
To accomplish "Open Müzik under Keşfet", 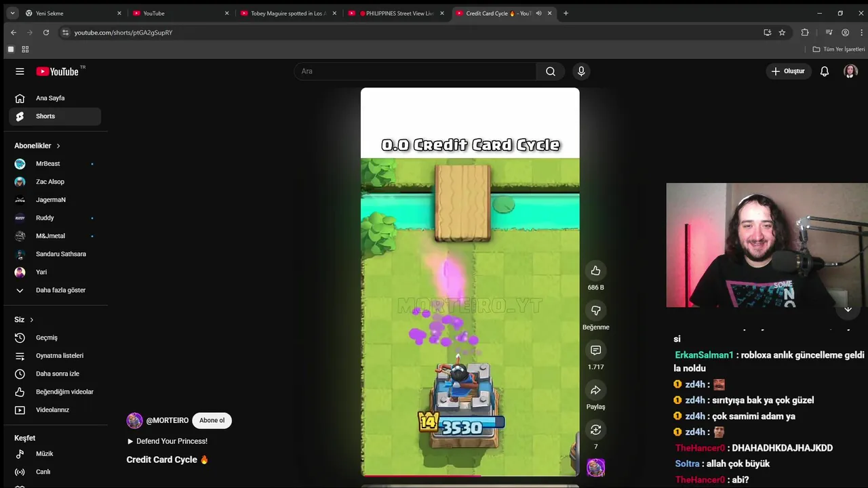I will [x=55, y=453].
